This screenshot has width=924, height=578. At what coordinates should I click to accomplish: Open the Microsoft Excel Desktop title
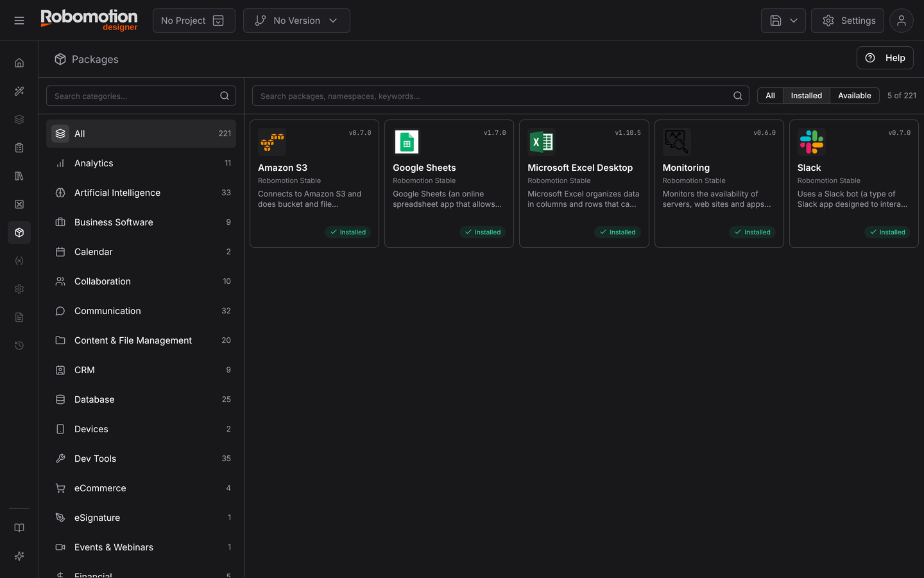point(580,168)
